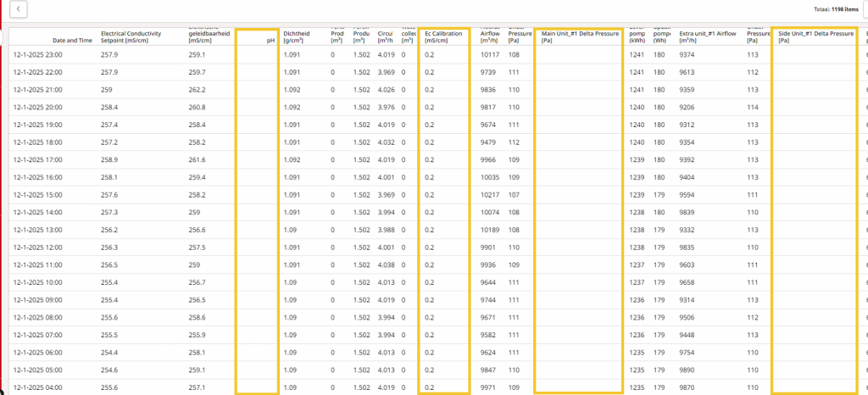The width and height of the screenshot is (868, 395).
Task: Click Main Unit_#1 Delta Pressure column header
Action: (580, 37)
